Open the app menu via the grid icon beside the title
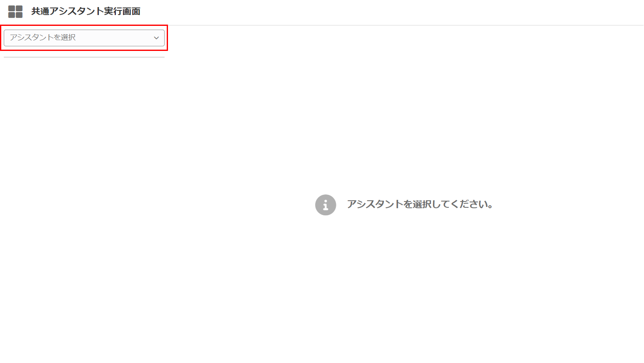 tap(15, 12)
